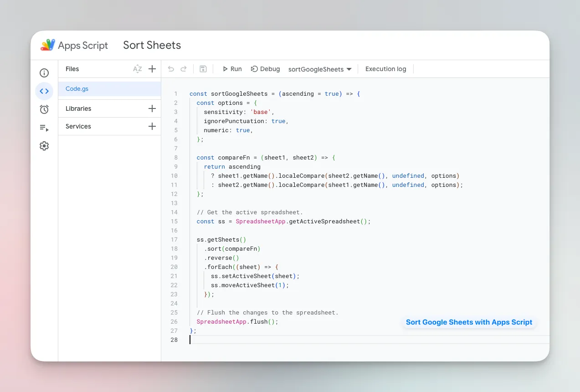Open the sortGoogleSheets function dropdown

(x=319, y=69)
